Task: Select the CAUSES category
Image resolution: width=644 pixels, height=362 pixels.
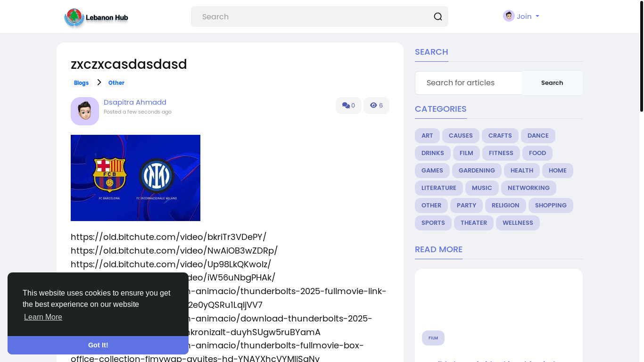Action: click(461, 136)
